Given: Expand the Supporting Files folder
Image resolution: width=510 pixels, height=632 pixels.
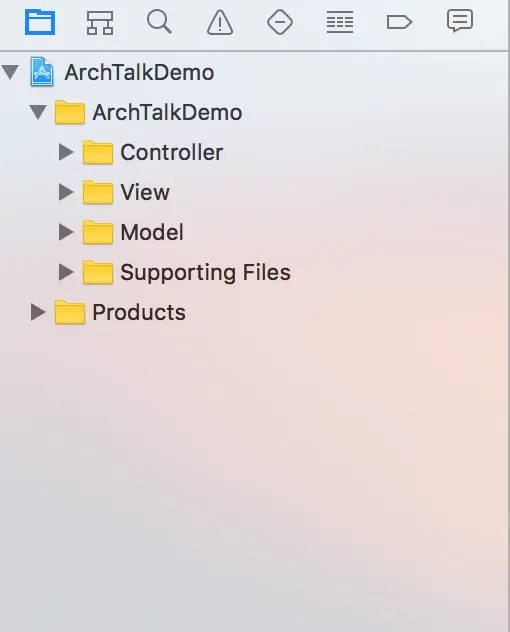Looking at the screenshot, I should point(66,272).
